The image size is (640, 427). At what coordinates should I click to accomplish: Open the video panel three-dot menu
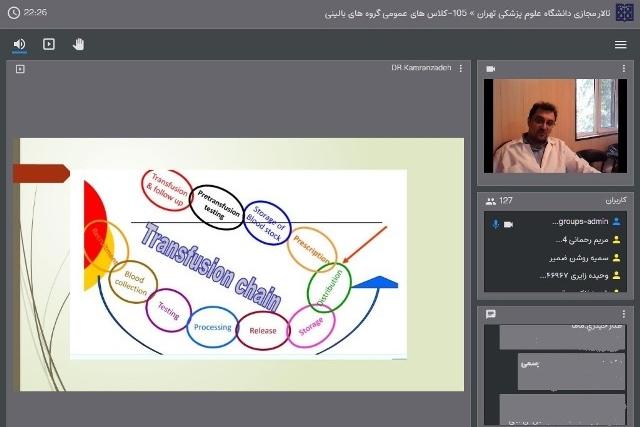[624, 69]
